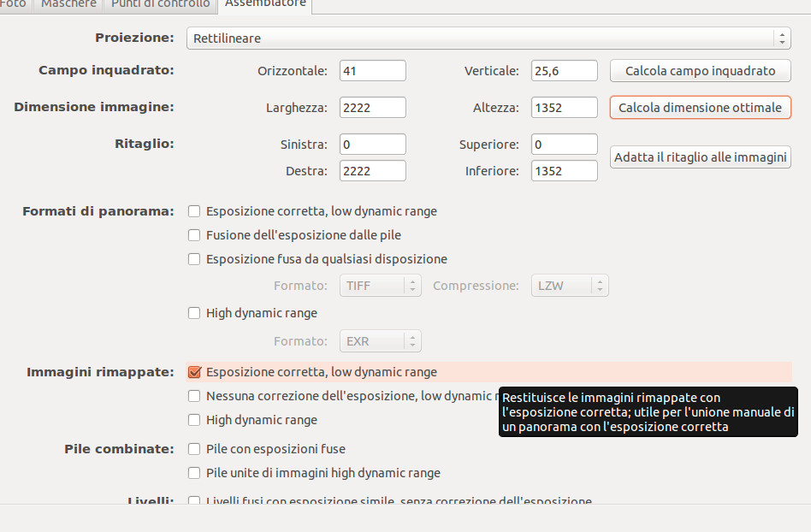Open the Punti di controllo tab
Screen dimensions: 811x532
(160, 4)
